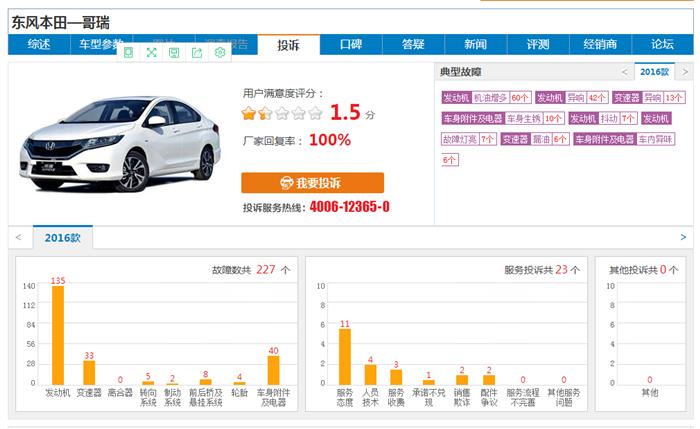Click previous arrow in 典型故障 header
This screenshot has height=429, width=700.
point(625,72)
